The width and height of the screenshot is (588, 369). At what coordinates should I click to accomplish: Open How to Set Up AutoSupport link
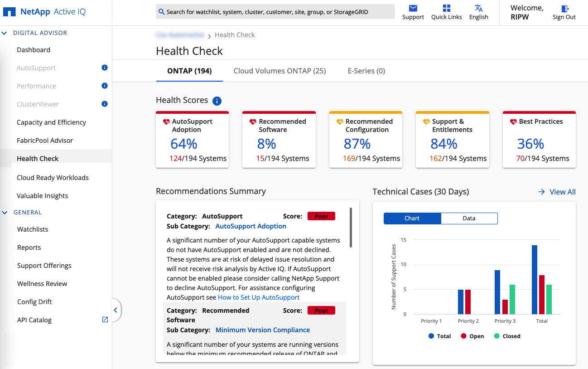[x=259, y=297]
